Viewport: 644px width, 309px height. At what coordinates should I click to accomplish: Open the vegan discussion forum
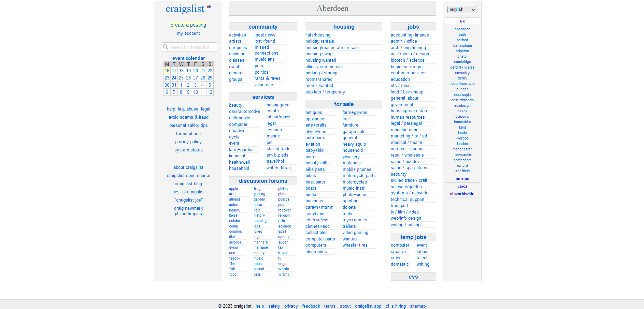(x=283, y=264)
